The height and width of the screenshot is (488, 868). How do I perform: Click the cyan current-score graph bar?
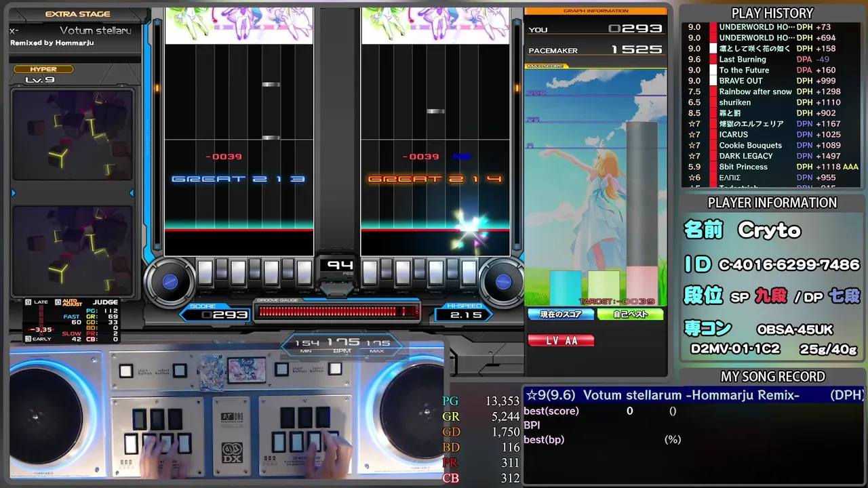coord(565,287)
